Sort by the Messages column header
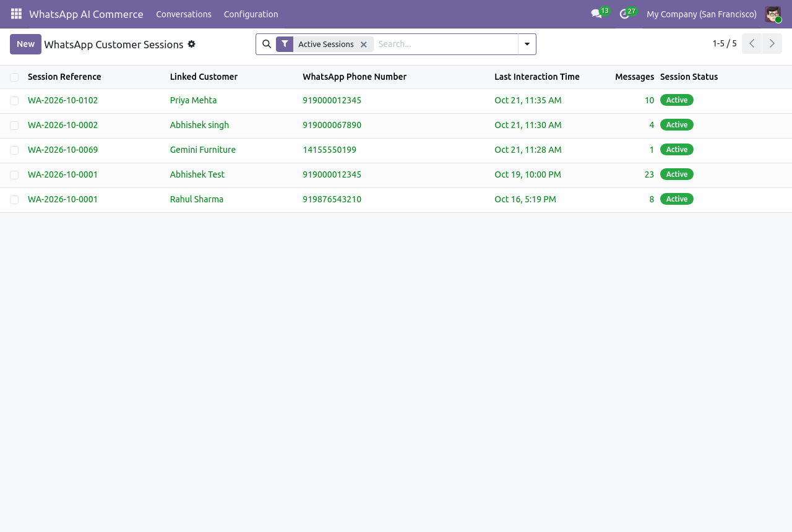The image size is (792, 532). click(634, 77)
